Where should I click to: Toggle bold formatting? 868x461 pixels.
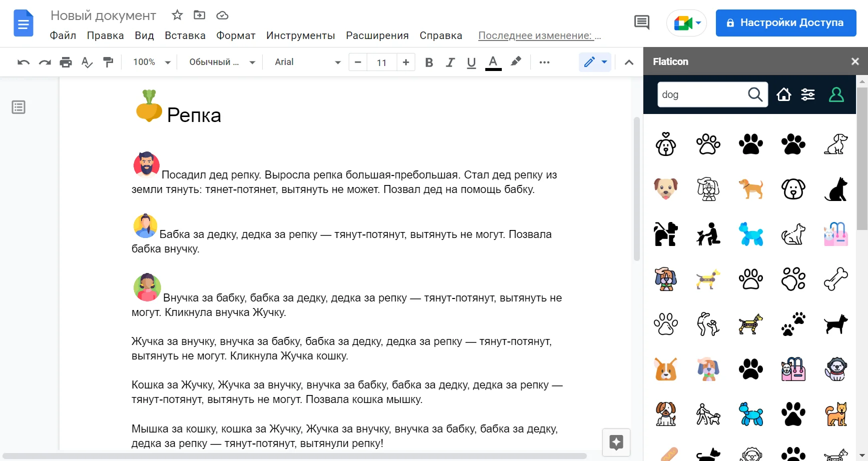[x=429, y=62]
